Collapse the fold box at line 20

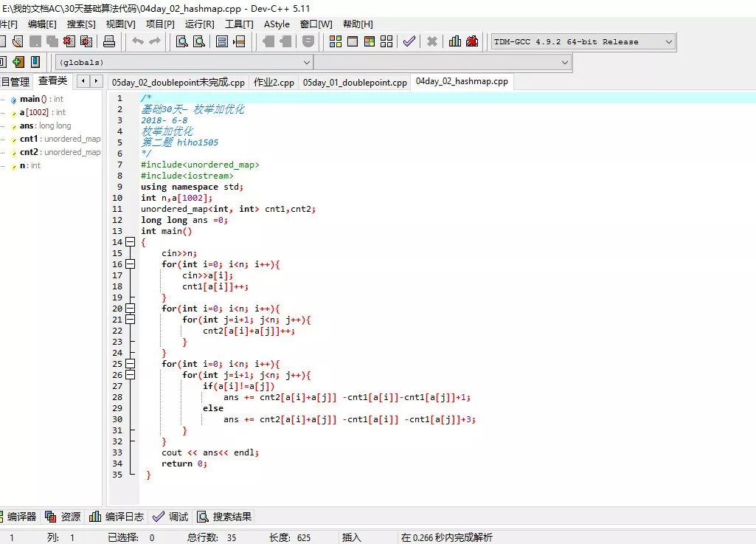[x=130, y=309]
